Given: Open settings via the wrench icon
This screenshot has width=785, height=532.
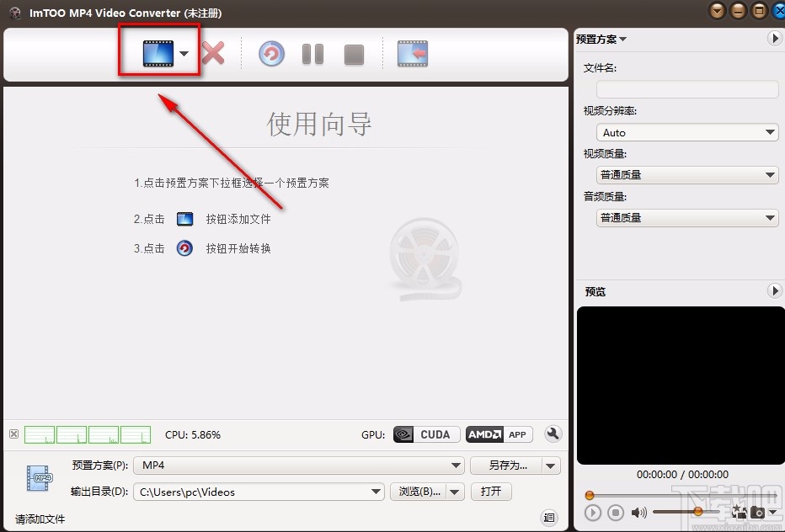Looking at the screenshot, I should [x=553, y=434].
